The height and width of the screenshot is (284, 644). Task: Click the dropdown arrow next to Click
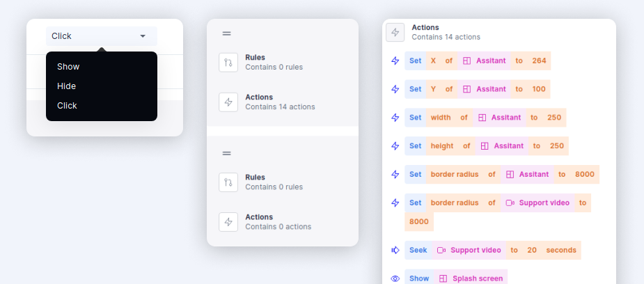click(143, 36)
